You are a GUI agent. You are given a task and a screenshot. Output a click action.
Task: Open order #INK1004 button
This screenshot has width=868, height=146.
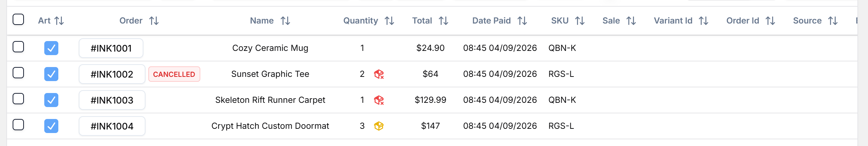pos(112,126)
